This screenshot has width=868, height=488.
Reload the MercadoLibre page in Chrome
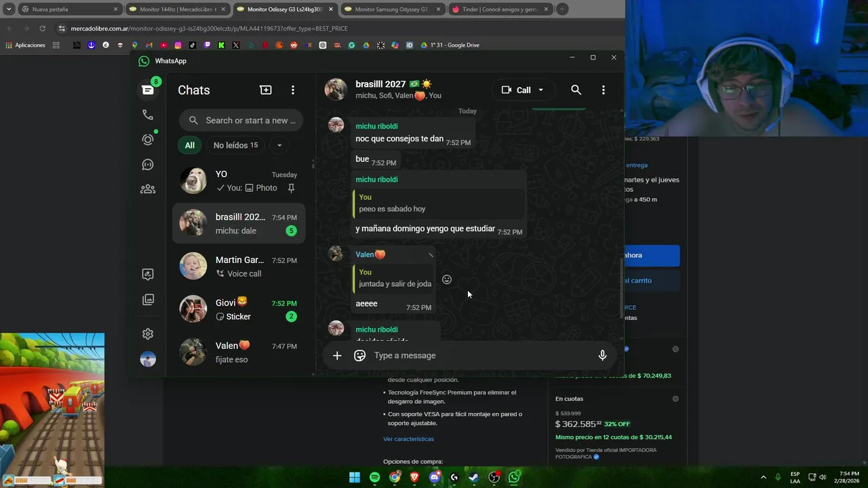[x=42, y=28]
